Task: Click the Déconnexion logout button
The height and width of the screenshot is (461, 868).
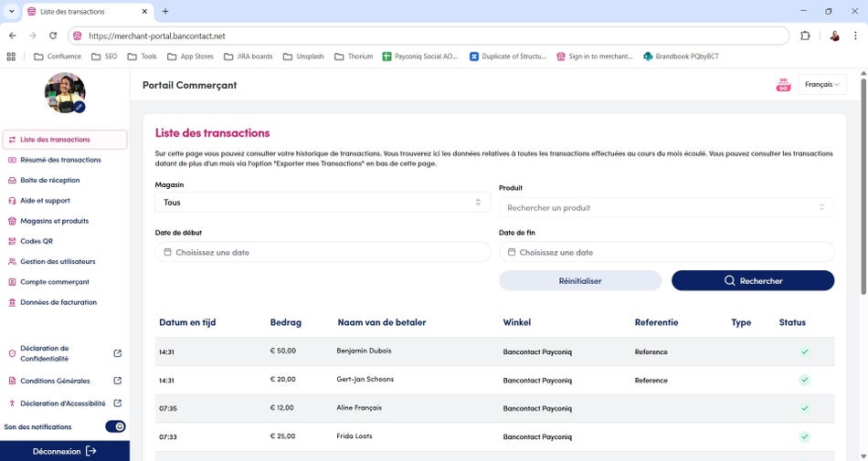Action: 65,451
